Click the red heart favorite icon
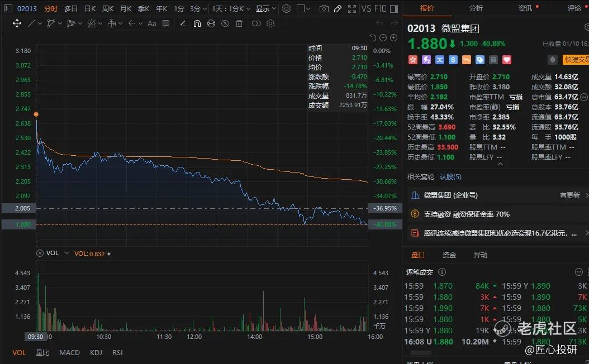Viewport: 589px width, 364px height. 507,60
